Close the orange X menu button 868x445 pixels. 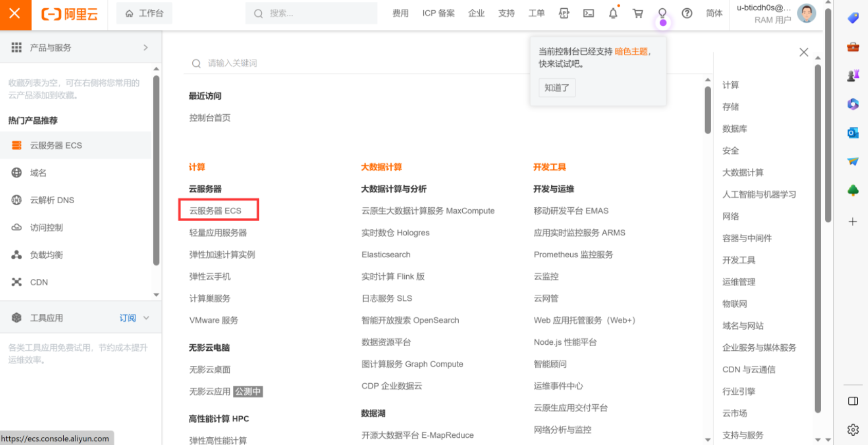15,14
